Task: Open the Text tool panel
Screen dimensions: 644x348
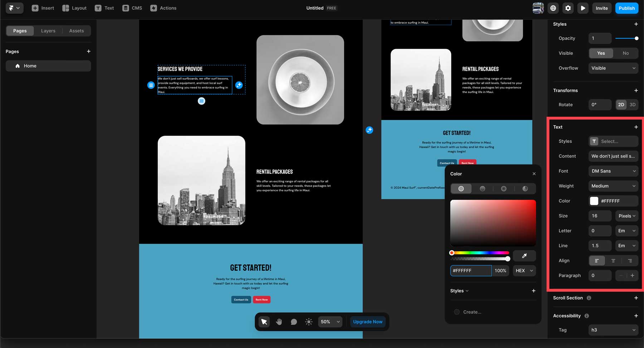Action: pyautogui.click(x=104, y=8)
